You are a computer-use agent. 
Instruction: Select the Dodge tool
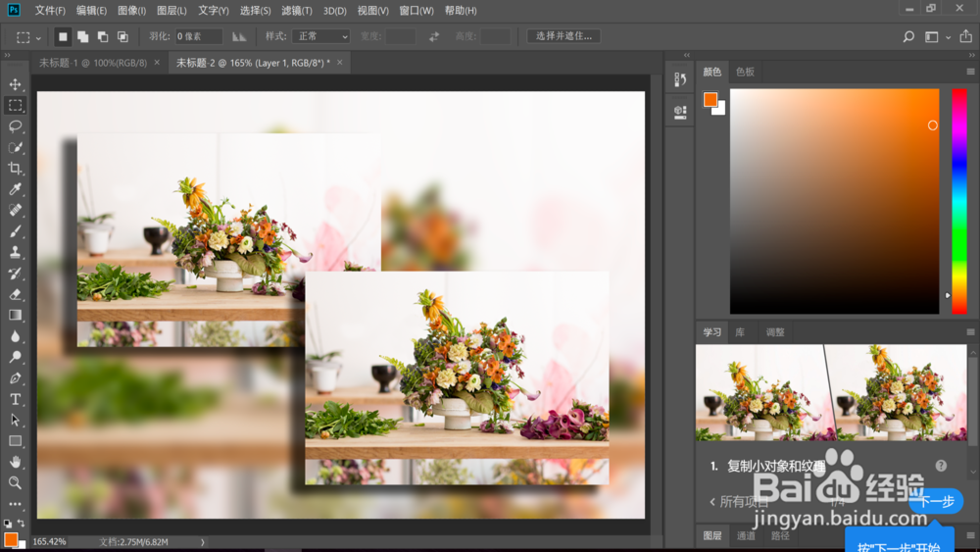[x=15, y=357]
